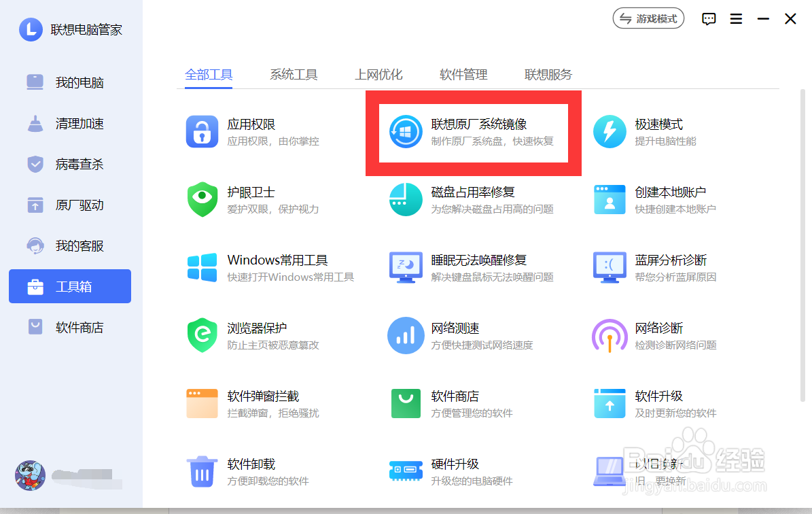This screenshot has width=812, height=514.
Task: Click 防止主页被恶意篡改 description
Action: pyautogui.click(x=273, y=345)
